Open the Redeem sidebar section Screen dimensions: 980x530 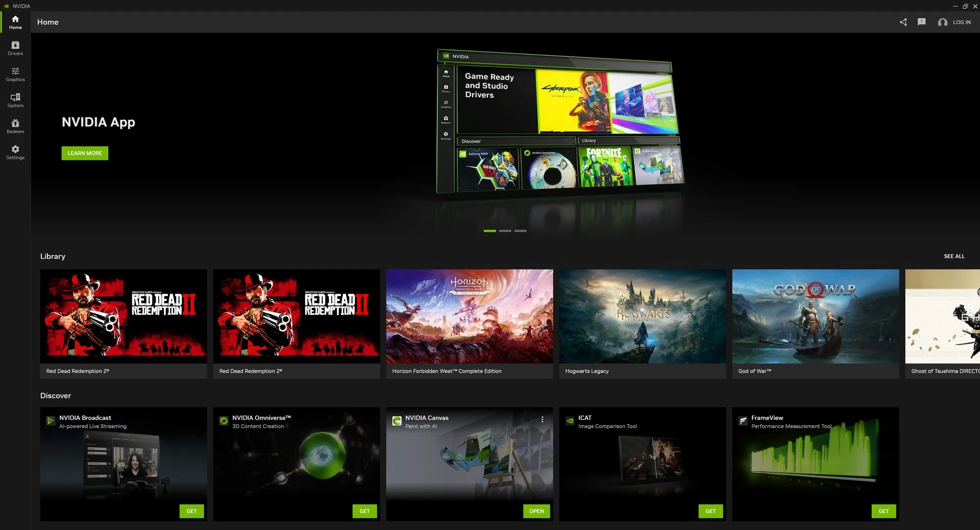tap(15, 126)
